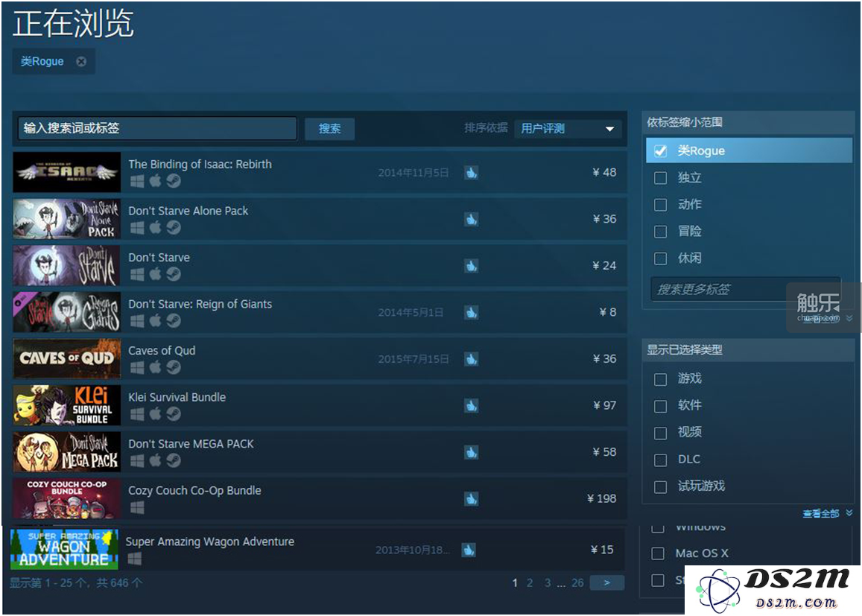Image resolution: width=862 pixels, height=616 pixels.
Task: Open the Super Amazing Wagon Adventure title link
Action: pos(209,542)
